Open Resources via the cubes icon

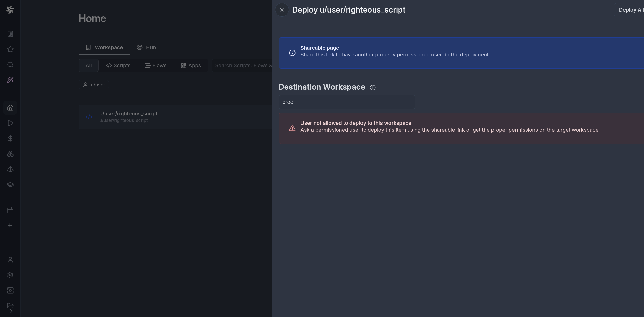pos(10,154)
